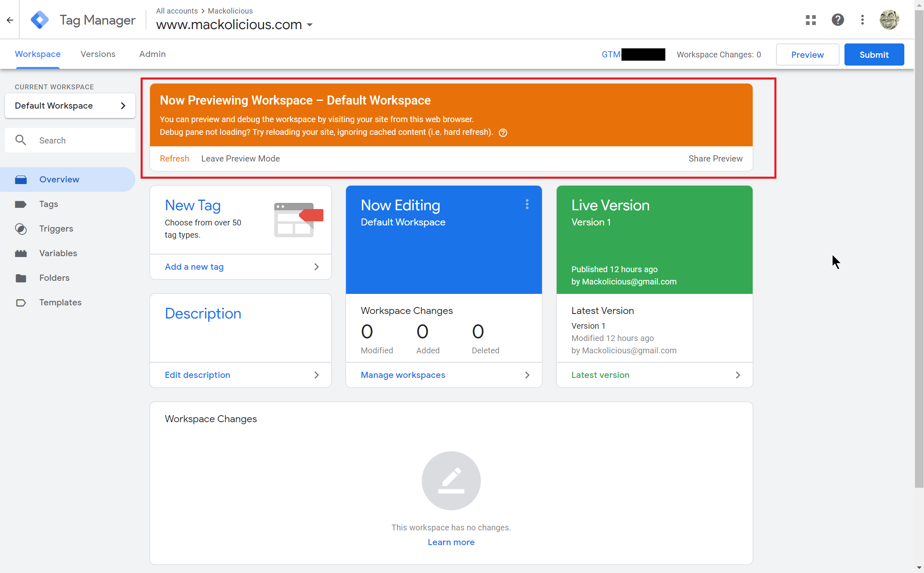Click chevron next to Manage workspaces
Image resolution: width=924 pixels, height=573 pixels.
527,375
